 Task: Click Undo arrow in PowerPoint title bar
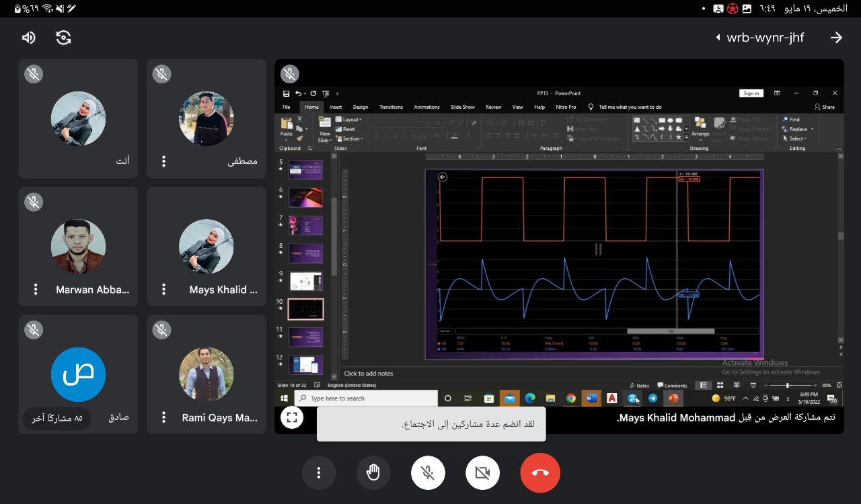pyautogui.click(x=298, y=93)
